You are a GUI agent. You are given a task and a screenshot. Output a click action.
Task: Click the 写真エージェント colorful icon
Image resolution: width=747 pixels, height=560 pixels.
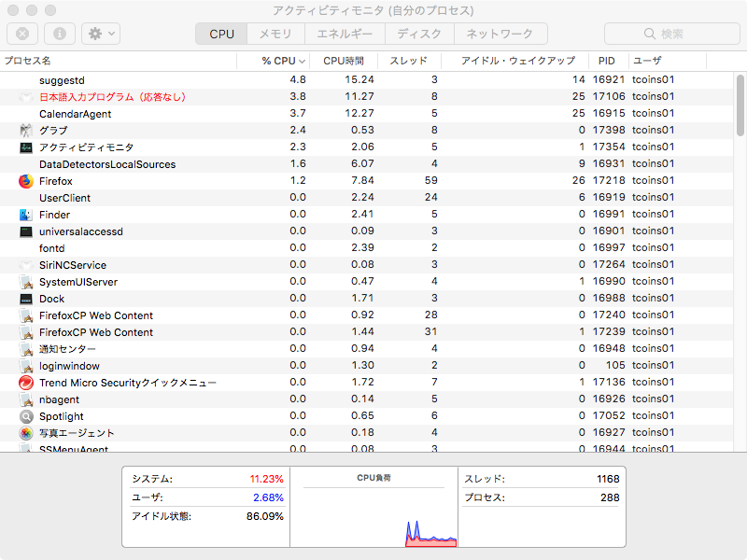pos(26,433)
